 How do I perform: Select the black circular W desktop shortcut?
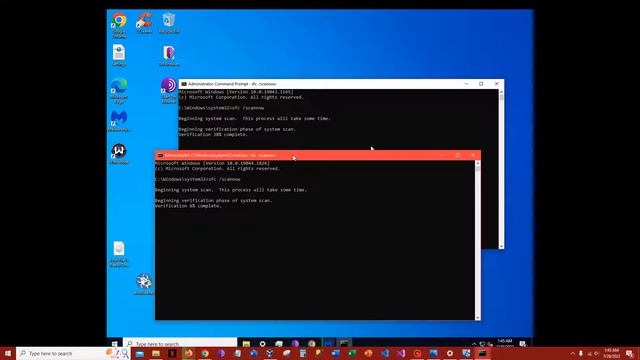point(119,151)
